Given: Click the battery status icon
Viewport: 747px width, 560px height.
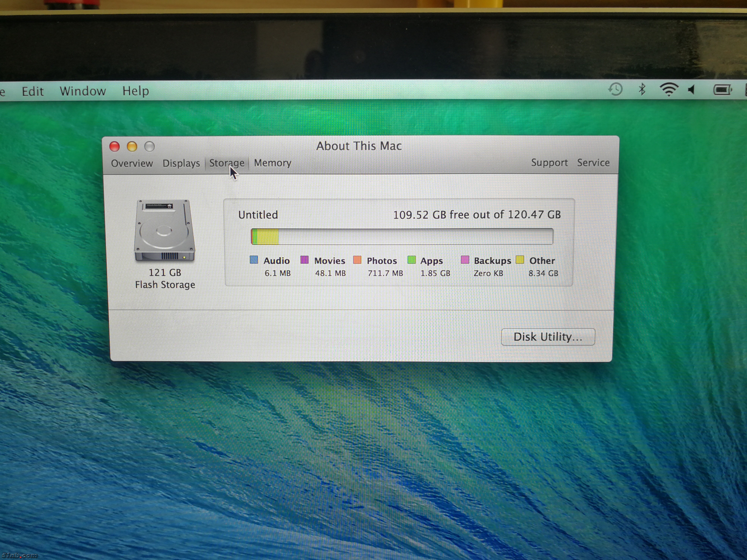Looking at the screenshot, I should click(722, 90).
